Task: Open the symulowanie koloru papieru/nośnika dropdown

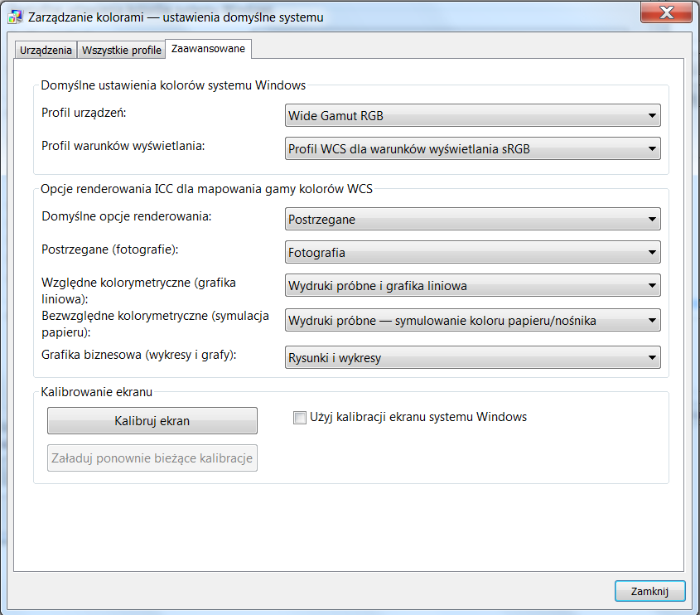Action: pyautogui.click(x=472, y=320)
